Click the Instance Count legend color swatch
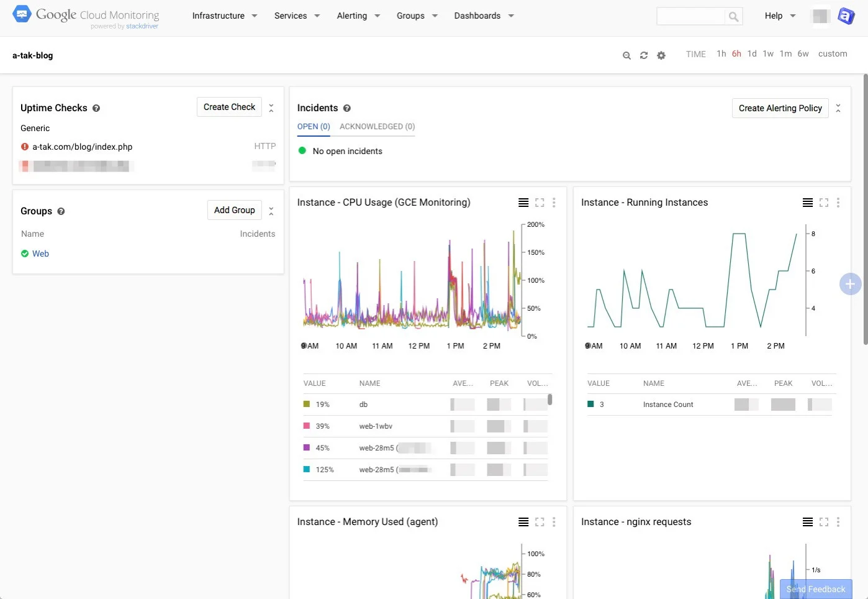 tap(590, 404)
